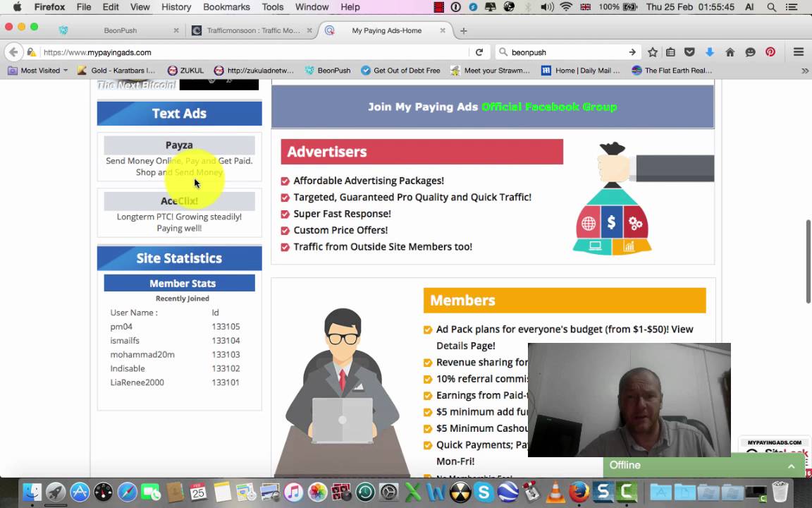Open Safari from the dock
This screenshot has width=812, height=508.
(127, 491)
